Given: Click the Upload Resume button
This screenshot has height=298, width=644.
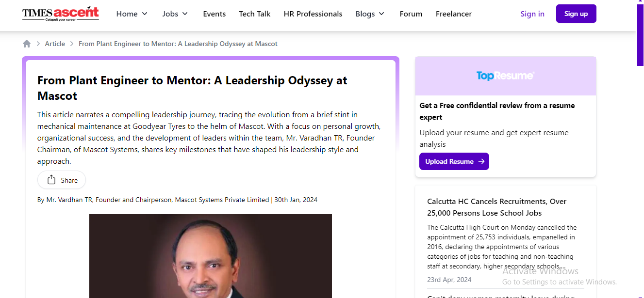Looking at the screenshot, I should [454, 161].
